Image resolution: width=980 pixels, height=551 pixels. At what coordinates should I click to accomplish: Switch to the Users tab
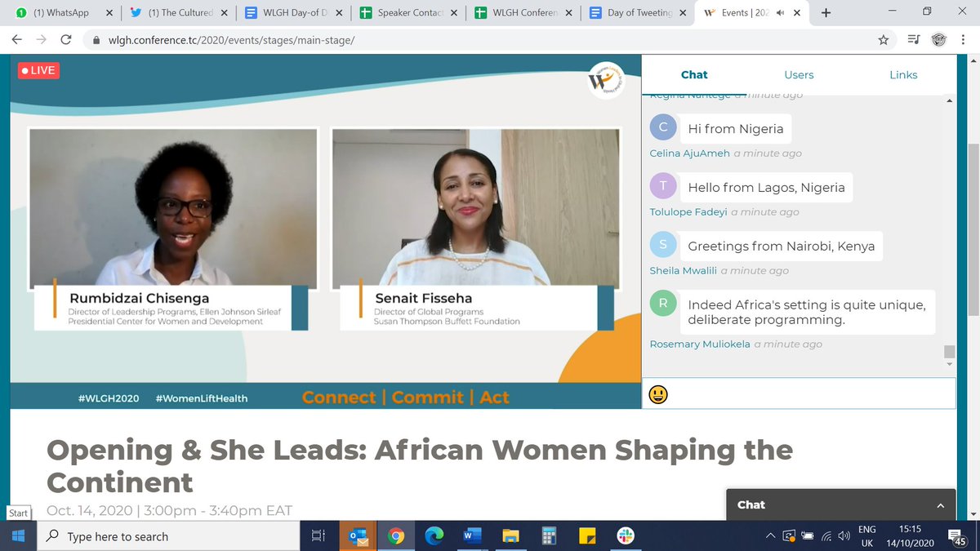pyautogui.click(x=799, y=74)
